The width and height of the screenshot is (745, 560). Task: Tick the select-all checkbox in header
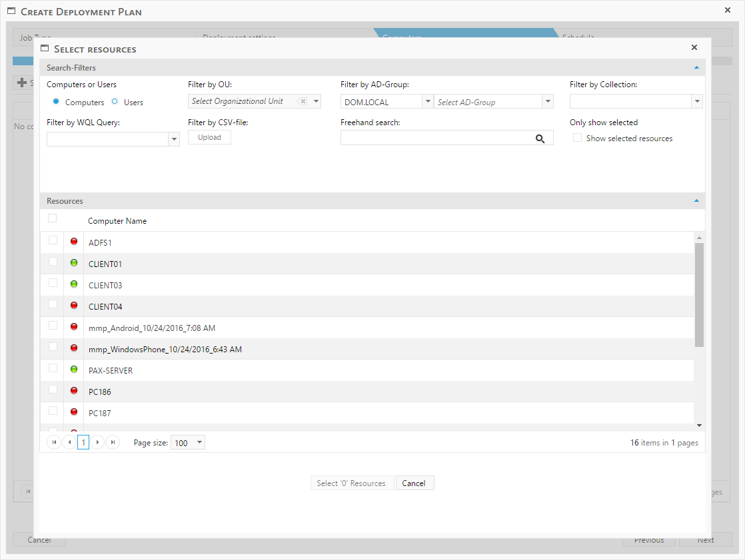pyautogui.click(x=53, y=218)
